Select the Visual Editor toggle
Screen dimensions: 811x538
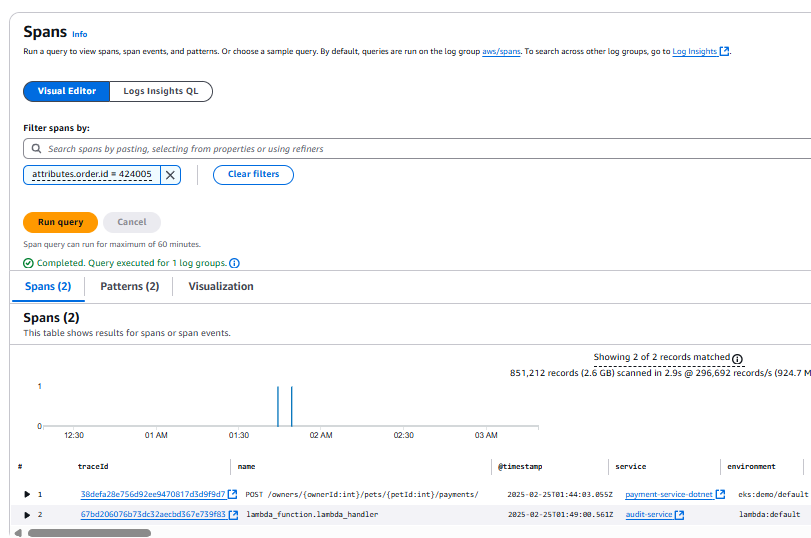pyautogui.click(x=67, y=91)
